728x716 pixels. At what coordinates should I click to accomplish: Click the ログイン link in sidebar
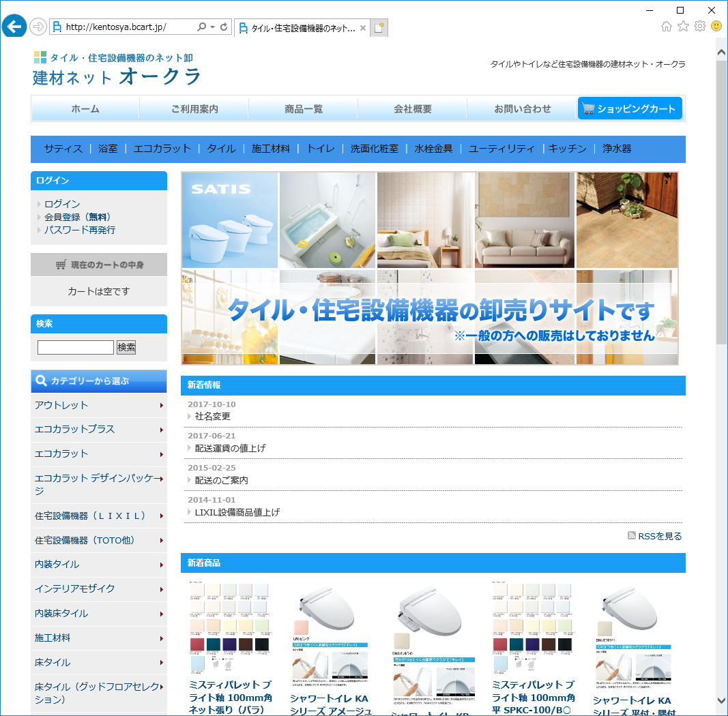(x=62, y=204)
